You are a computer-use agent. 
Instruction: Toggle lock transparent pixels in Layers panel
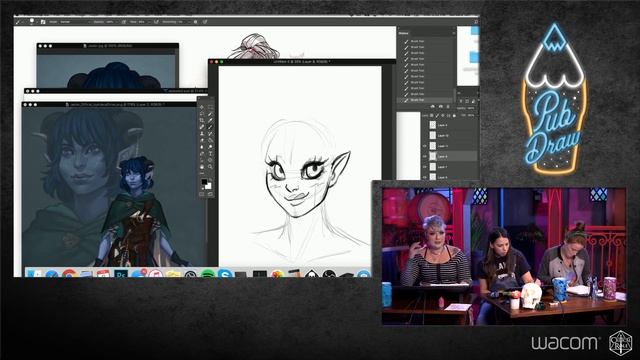(431, 116)
